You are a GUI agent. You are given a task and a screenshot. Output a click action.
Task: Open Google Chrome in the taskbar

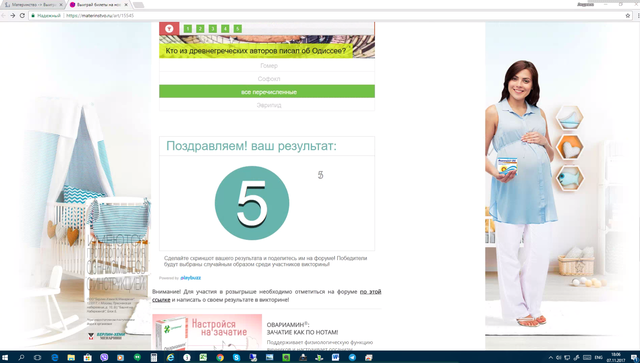coord(220,357)
